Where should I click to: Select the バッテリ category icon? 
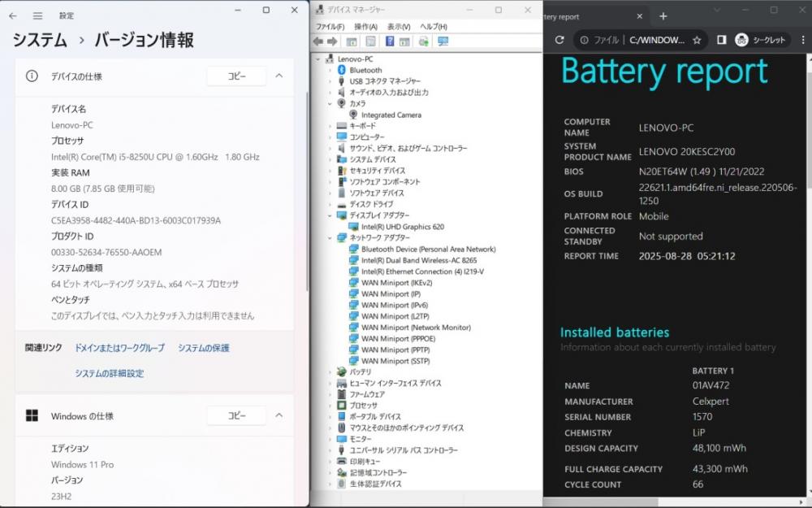341,371
